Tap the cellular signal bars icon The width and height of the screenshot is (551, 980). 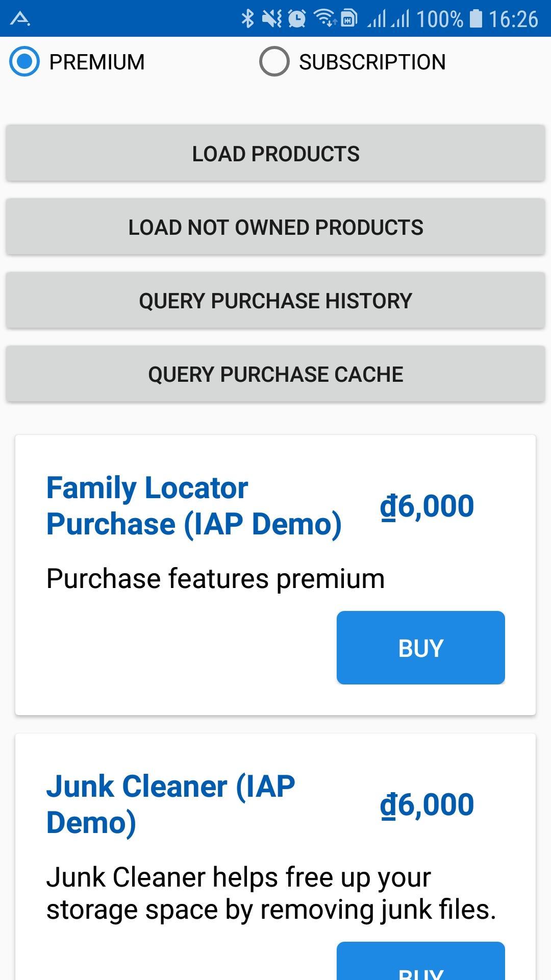click(388, 19)
